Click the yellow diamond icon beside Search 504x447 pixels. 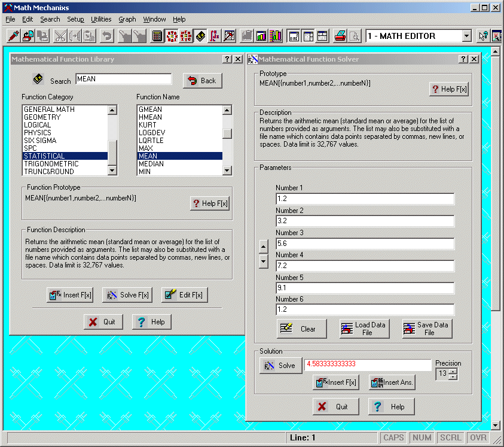tap(38, 79)
